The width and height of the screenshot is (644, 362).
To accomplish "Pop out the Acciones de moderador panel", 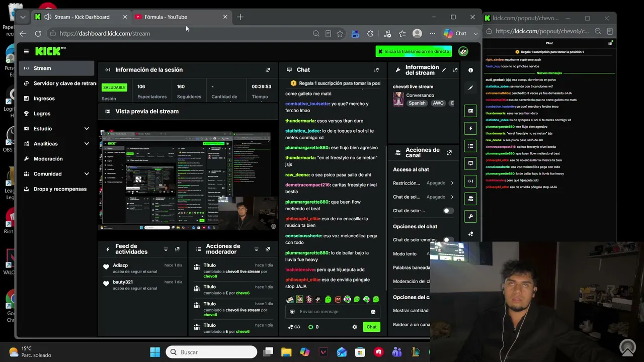I will pos(268,249).
